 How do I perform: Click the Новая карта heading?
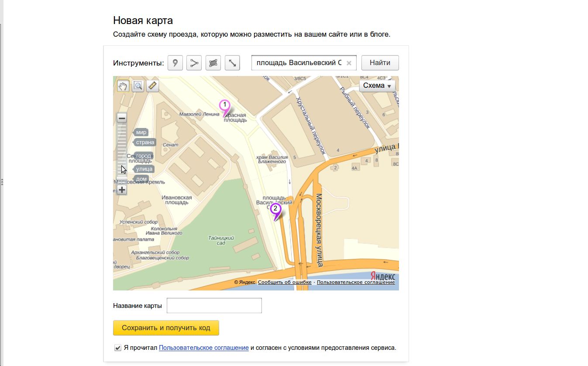[143, 20]
